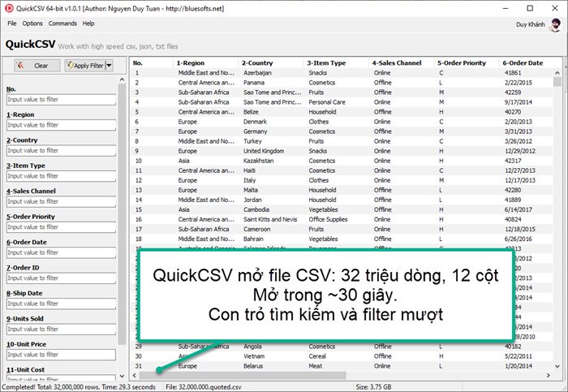Select the Haiti country cell
Screen dimensions: 568x392
point(249,170)
